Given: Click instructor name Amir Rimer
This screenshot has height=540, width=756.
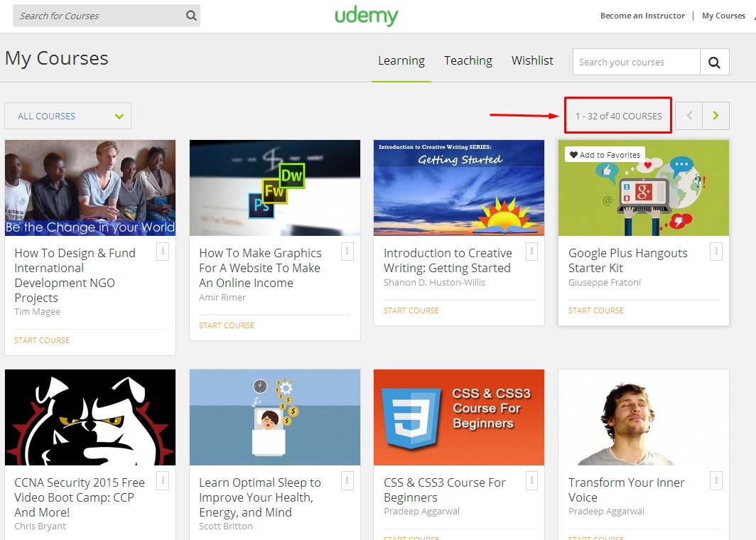Looking at the screenshot, I should coord(222,298).
